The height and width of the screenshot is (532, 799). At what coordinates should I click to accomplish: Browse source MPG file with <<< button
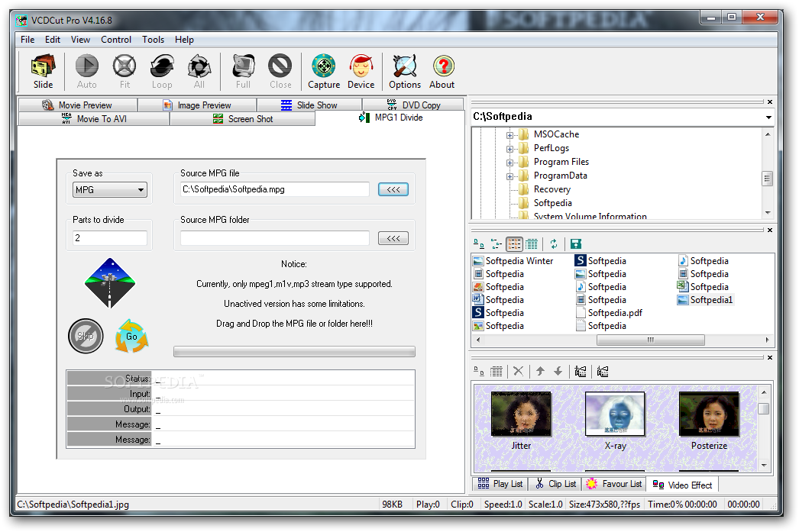[x=393, y=189]
